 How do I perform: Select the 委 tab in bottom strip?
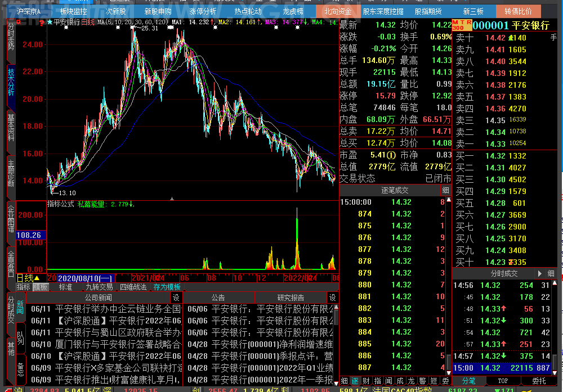pos(445,381)
